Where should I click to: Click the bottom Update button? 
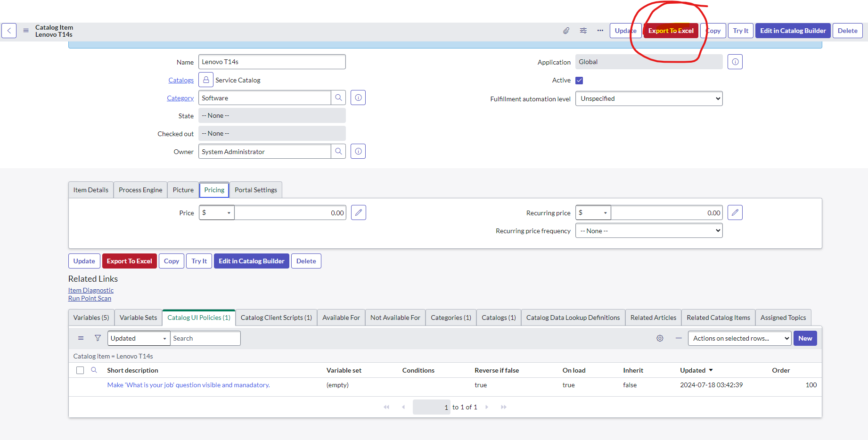[x=84, y=261]
